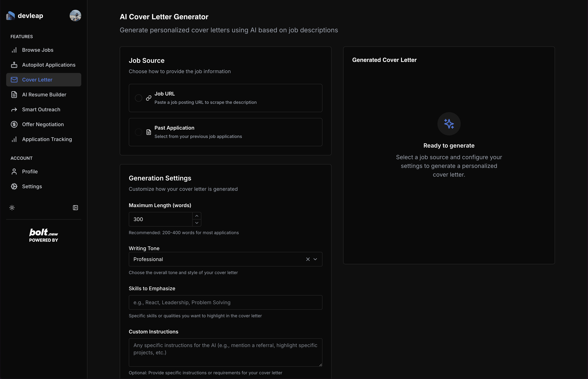Screen dimensions: 588x379
Task: Decrease maximum length with down arrow
Action: click(197, 223)
